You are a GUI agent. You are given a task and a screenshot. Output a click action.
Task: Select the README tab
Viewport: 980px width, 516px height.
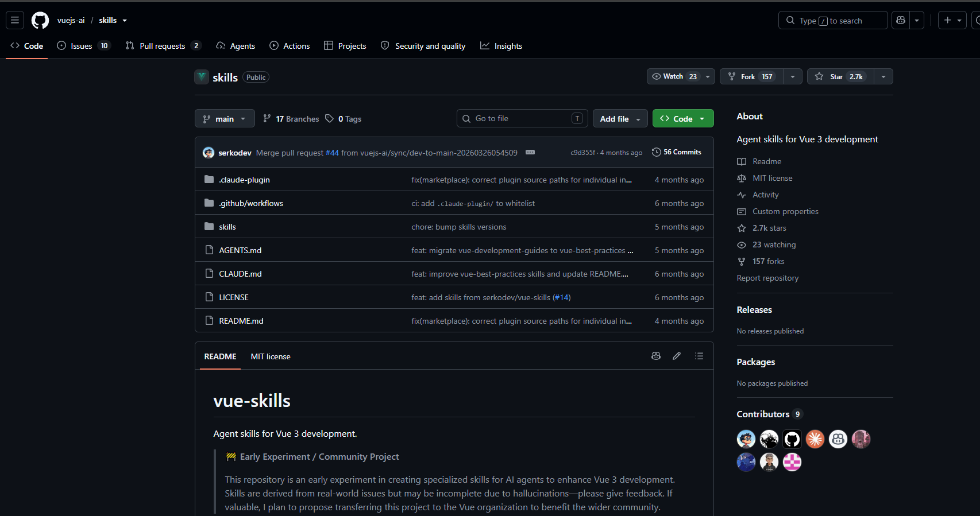point(220,356)
